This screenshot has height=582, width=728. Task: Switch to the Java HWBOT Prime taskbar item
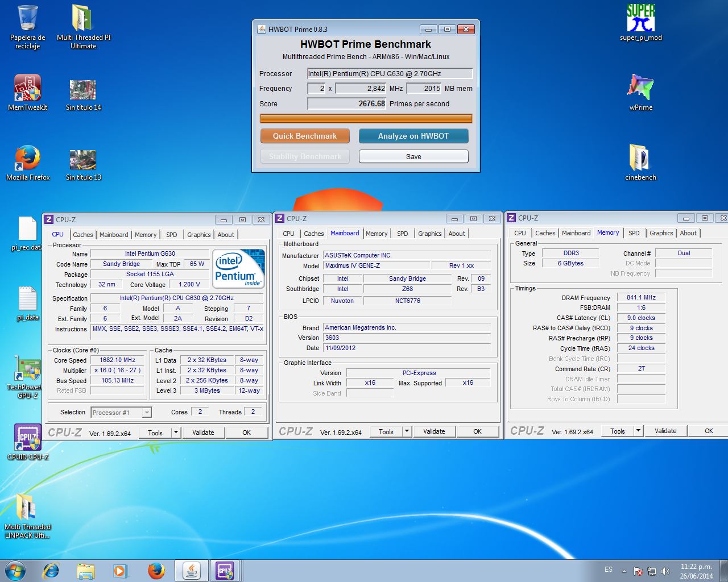(x=191, y=571)
